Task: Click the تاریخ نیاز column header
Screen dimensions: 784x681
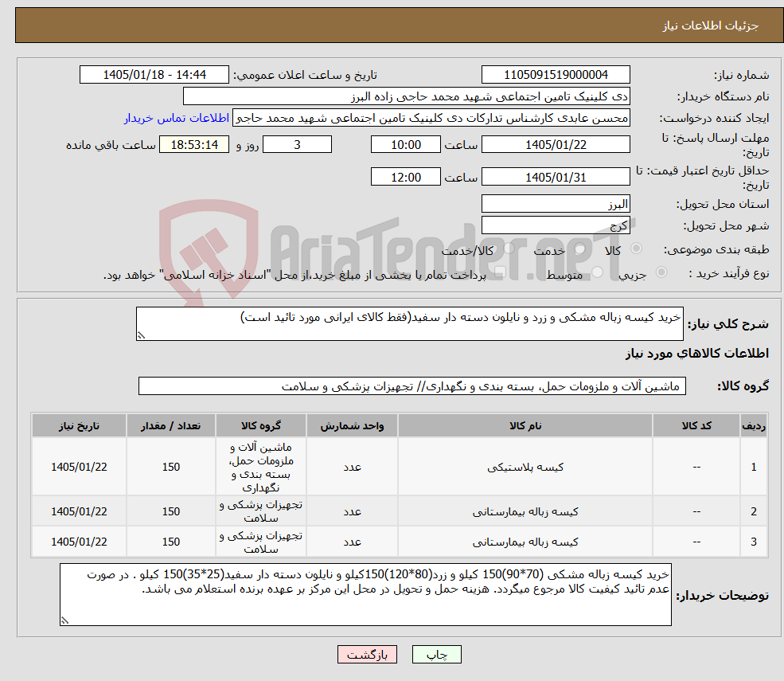Action: click(79, 425)
